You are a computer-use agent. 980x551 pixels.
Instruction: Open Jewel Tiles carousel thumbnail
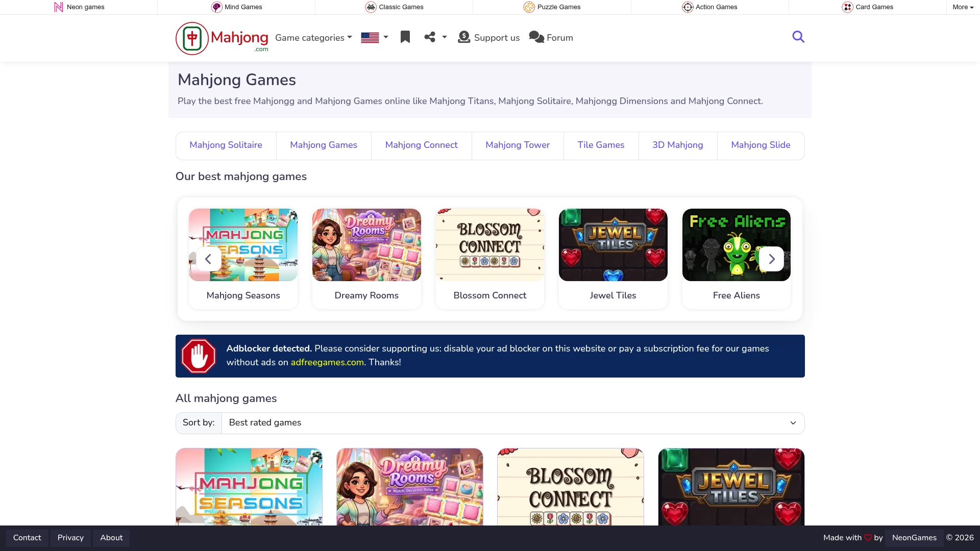point(613,245)
